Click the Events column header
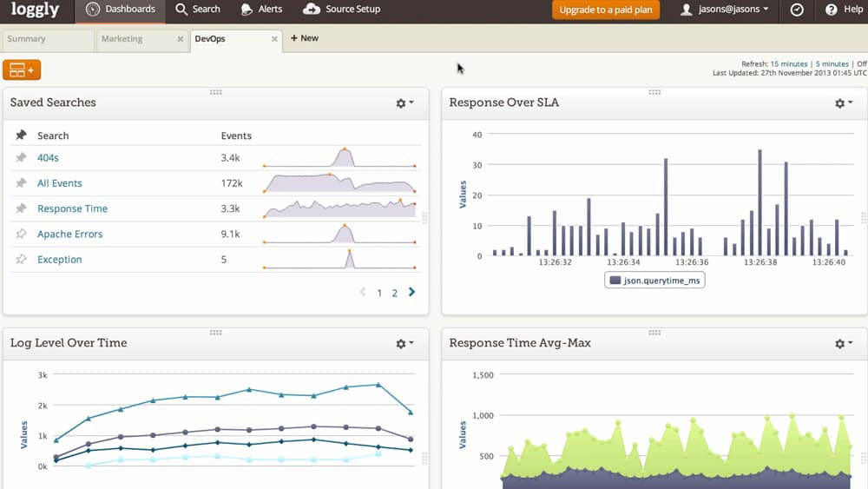 pos(236,135)
